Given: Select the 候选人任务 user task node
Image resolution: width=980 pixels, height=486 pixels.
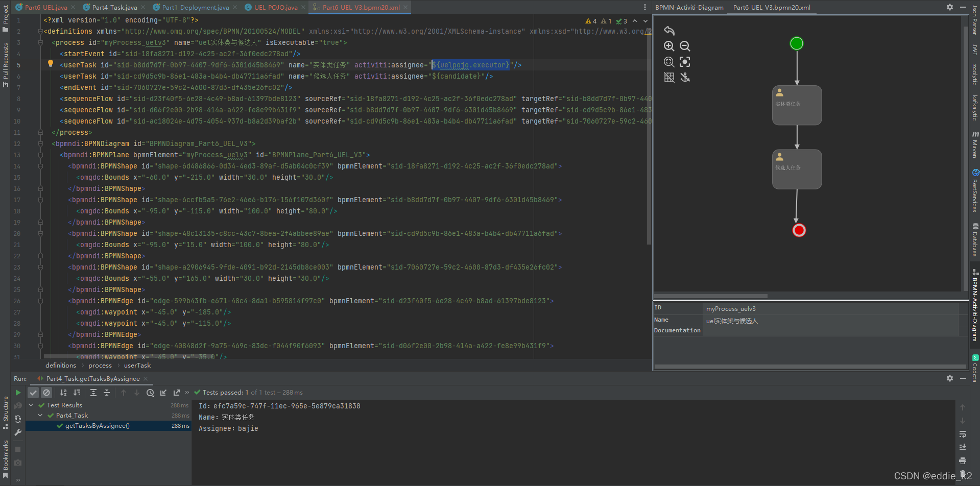Looking at the screenshot, I should [797, 169].
